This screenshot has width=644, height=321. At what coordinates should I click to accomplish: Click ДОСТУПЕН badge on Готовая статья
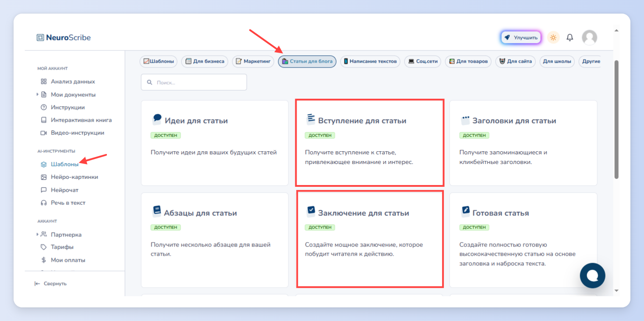[x=474, y=228]
